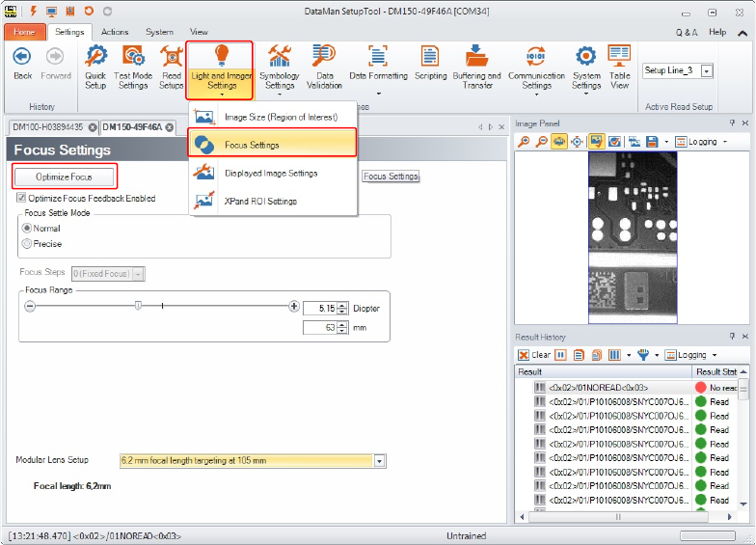Increase focus range with plus button
The height and width of the screenshot is (545, 756).
293,306
